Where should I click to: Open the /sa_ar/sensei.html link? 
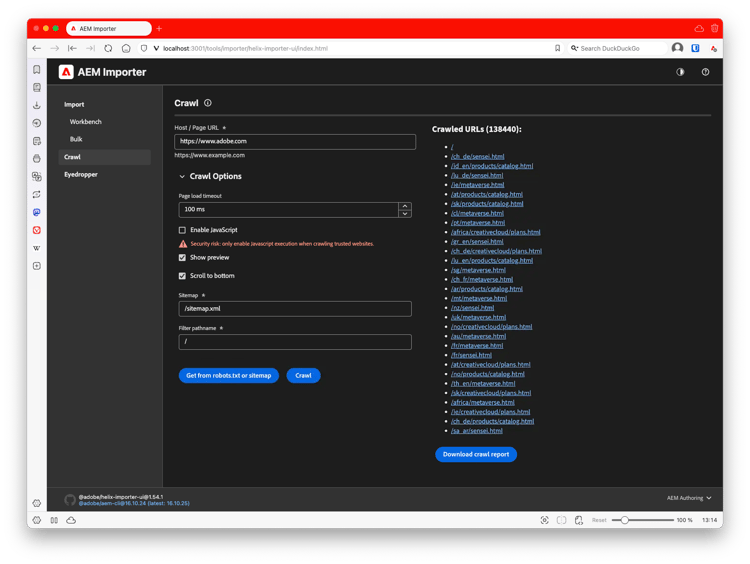click(x=476, y=431)
